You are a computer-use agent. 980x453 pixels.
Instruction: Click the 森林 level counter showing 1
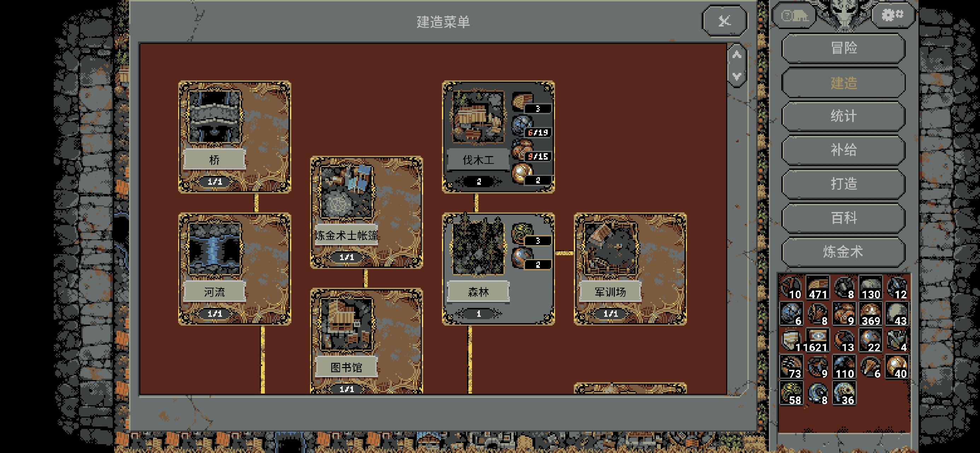[x=479, y=314]
